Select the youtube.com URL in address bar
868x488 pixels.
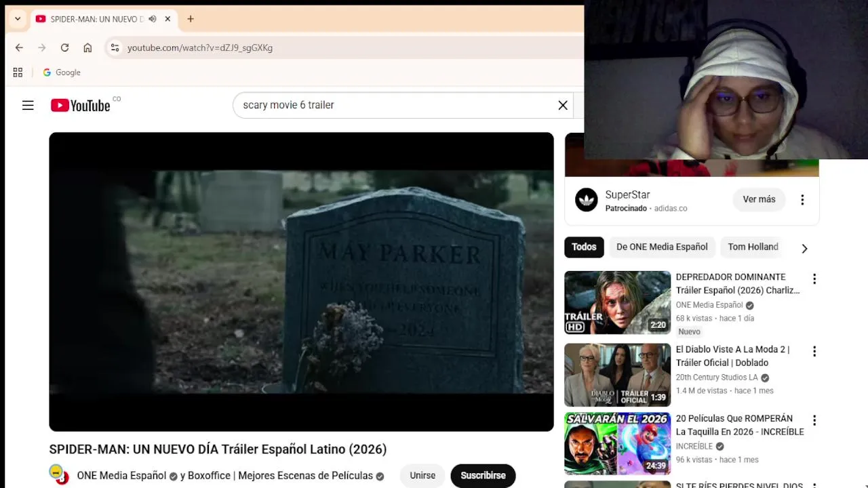point(200,47)
